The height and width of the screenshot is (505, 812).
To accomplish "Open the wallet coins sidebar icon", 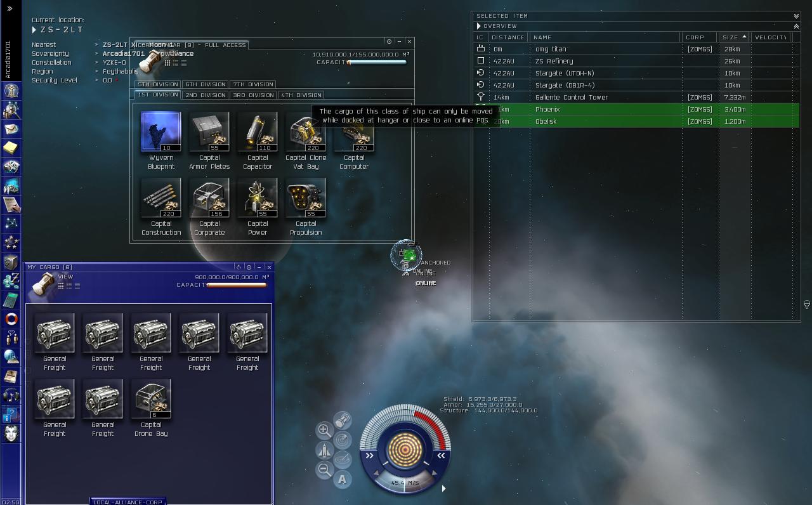I will pyautogui.click(x=11, y=281).
